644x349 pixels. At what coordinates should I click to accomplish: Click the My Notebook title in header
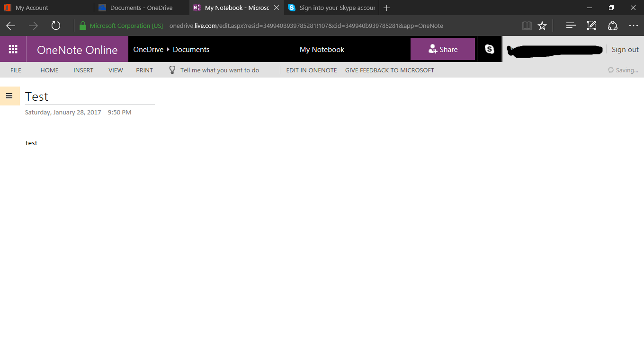322,49
